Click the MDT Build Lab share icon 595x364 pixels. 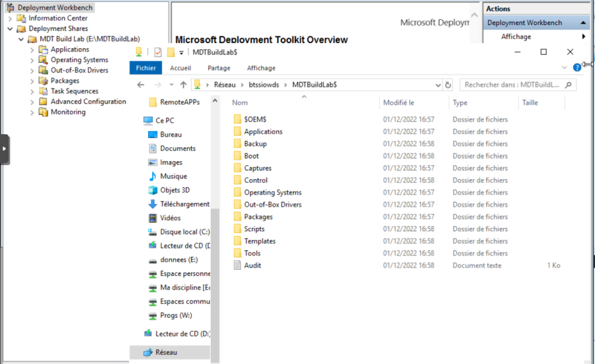pyautogui.click(x=32, y=39)
